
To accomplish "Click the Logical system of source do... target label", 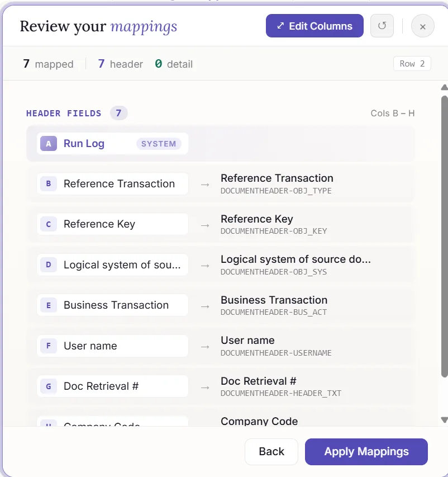I will pyautogui.click(x=296, y=259).
